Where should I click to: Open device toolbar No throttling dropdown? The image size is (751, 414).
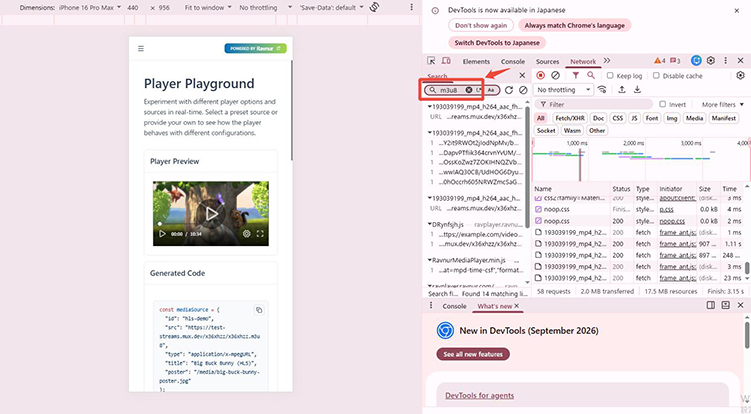tap(265, 7)
